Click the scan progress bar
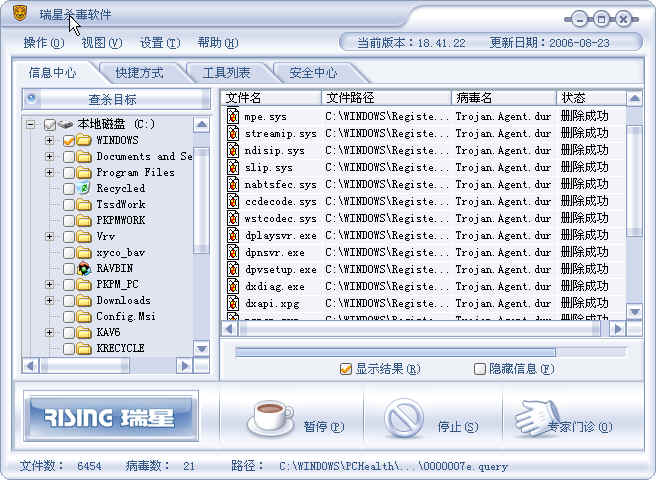This screenshot has width=656, height=480. tap(430, 352)
